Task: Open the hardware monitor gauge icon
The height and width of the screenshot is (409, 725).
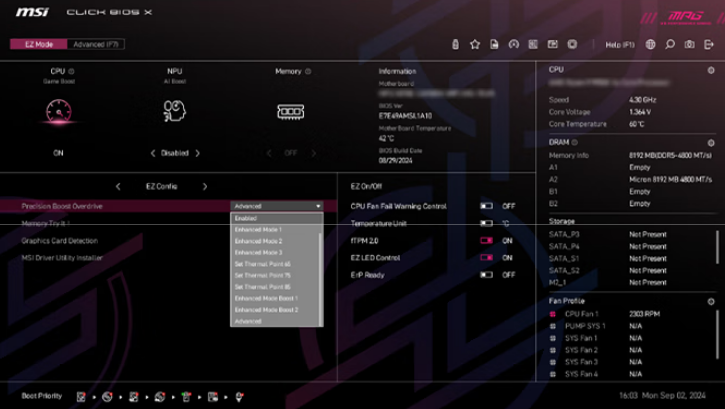Action: (514, 44)
